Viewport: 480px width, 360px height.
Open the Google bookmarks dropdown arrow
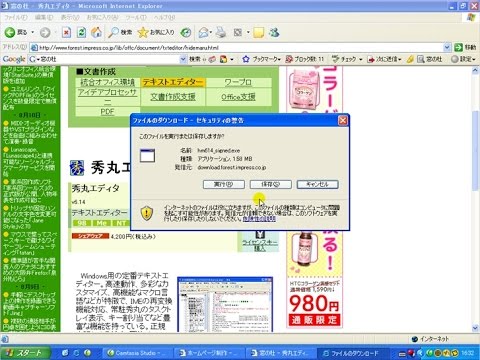(x=279, y=60)
